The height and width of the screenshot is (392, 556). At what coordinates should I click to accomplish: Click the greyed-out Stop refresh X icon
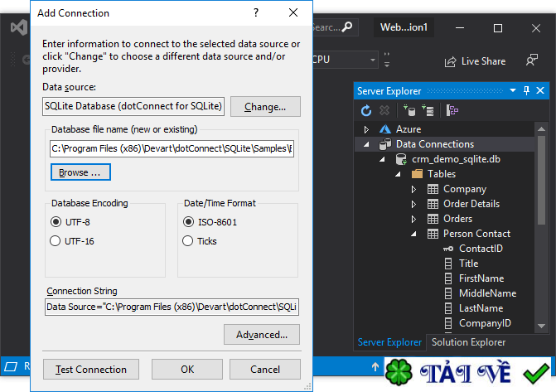click(384, 111)
